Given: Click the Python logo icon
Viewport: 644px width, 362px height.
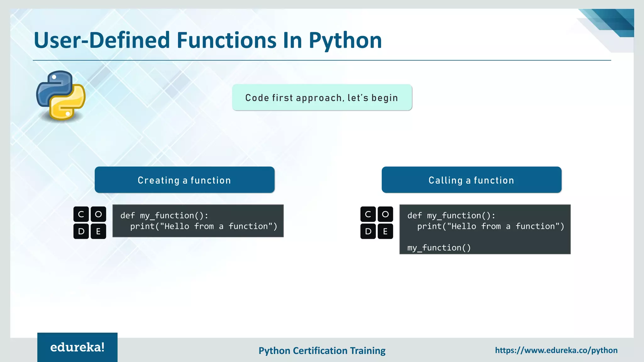Looking at the screenshot, I should [61, 96].
